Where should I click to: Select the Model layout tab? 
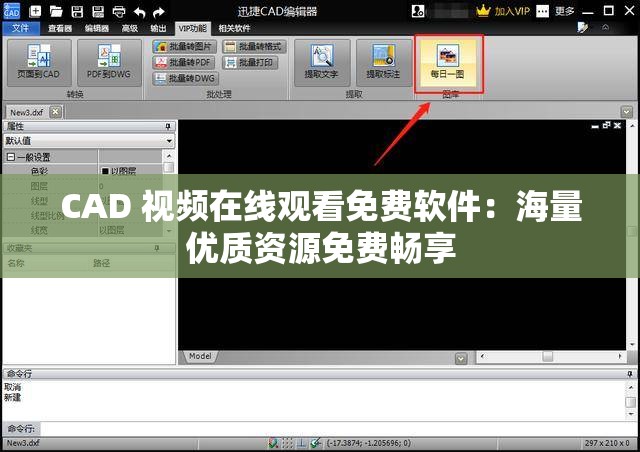pyautogui.click(x=200, y=356)
